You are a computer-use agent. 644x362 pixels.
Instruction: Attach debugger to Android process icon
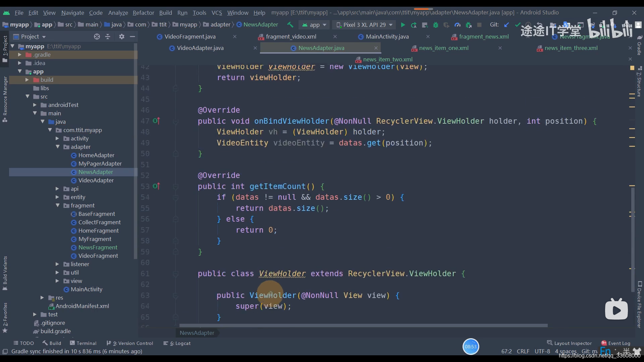[x=469, y=25]
